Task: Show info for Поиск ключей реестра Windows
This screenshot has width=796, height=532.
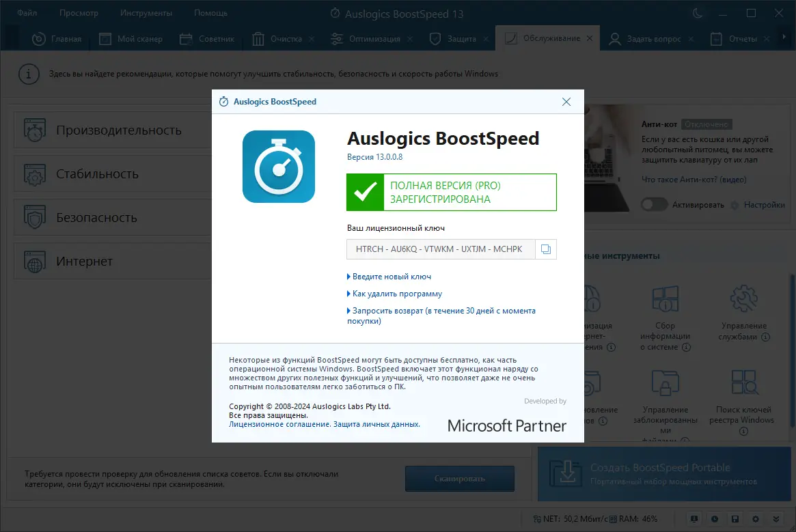Action: 743,432
